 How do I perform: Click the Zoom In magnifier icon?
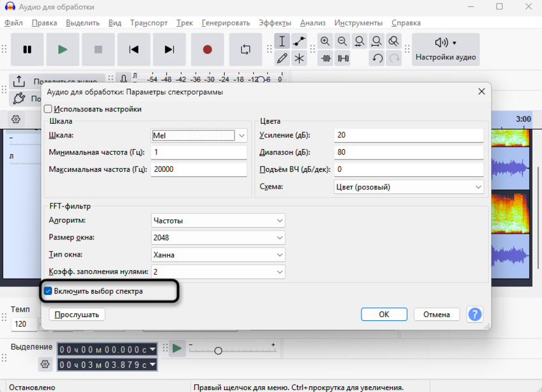click(326, 42)
